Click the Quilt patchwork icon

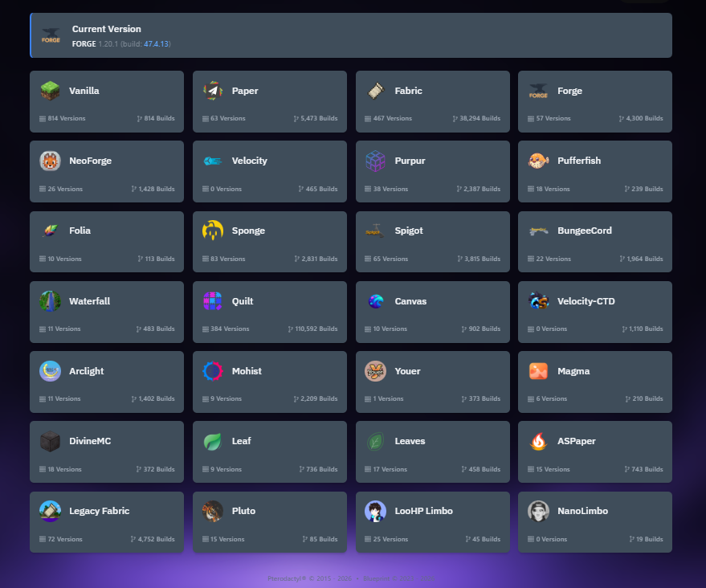coord(213,301)
